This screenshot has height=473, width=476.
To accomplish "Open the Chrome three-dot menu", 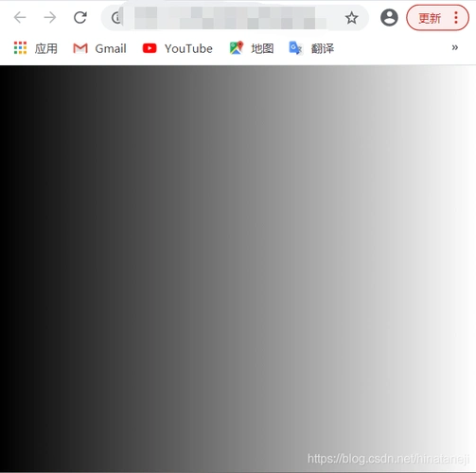I will [x=456, y=18].
